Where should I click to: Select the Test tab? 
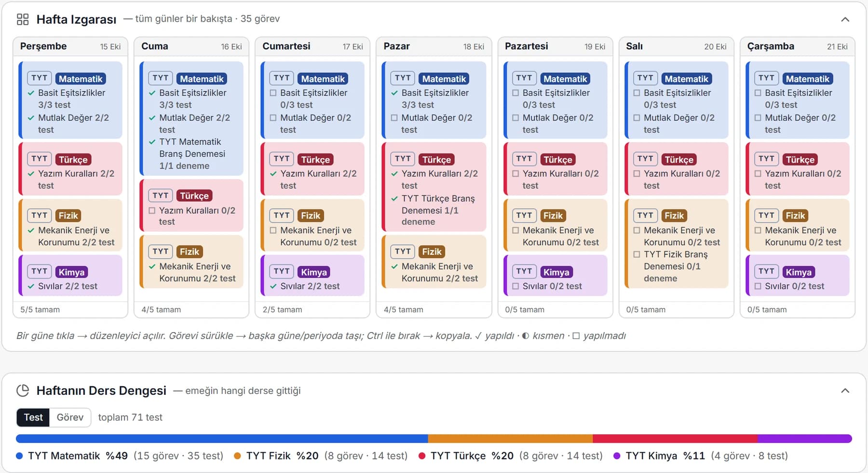[x=33, y=417]
